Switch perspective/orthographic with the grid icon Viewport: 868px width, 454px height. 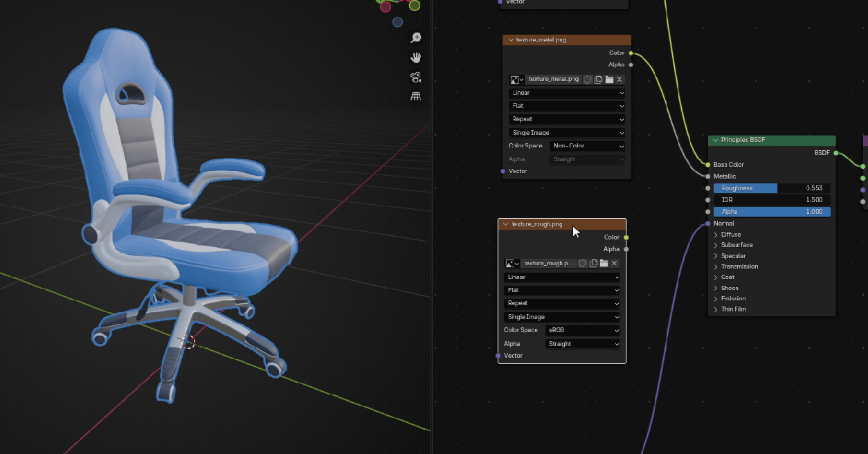click(416, 96)
